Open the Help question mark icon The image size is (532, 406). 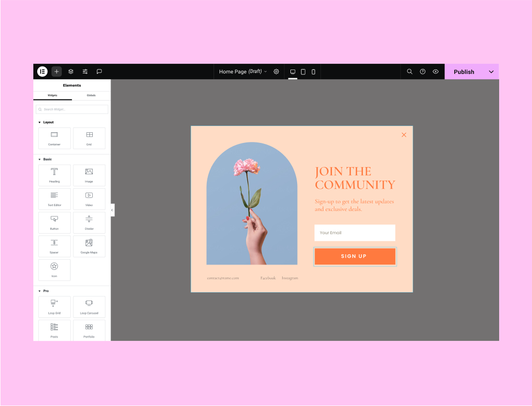(x=423, y=71)
